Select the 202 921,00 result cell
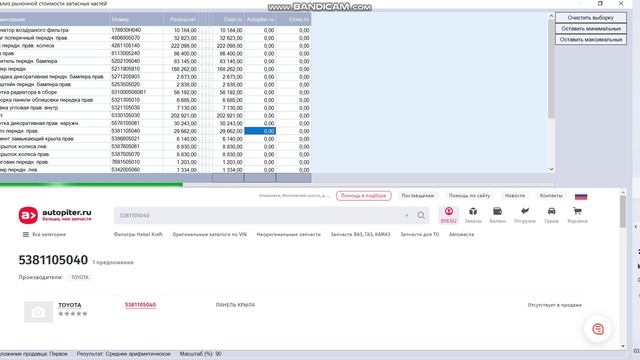Screen dimensions: 640x360 pos(180,116)
